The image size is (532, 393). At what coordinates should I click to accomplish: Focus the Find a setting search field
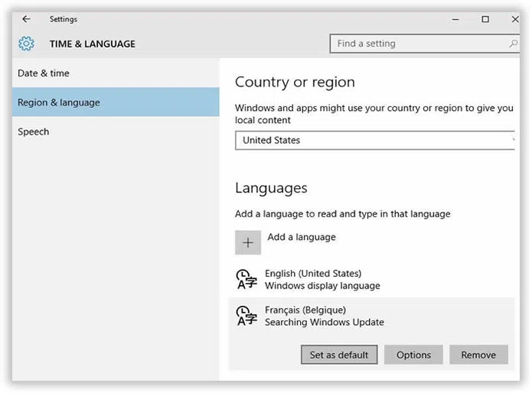[x=417, y=44]
